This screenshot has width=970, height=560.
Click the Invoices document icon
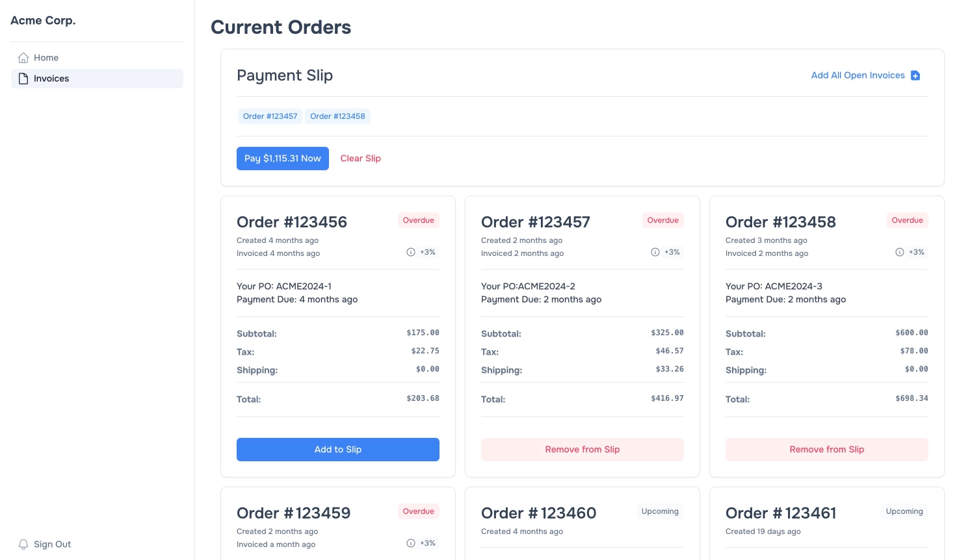23,79
